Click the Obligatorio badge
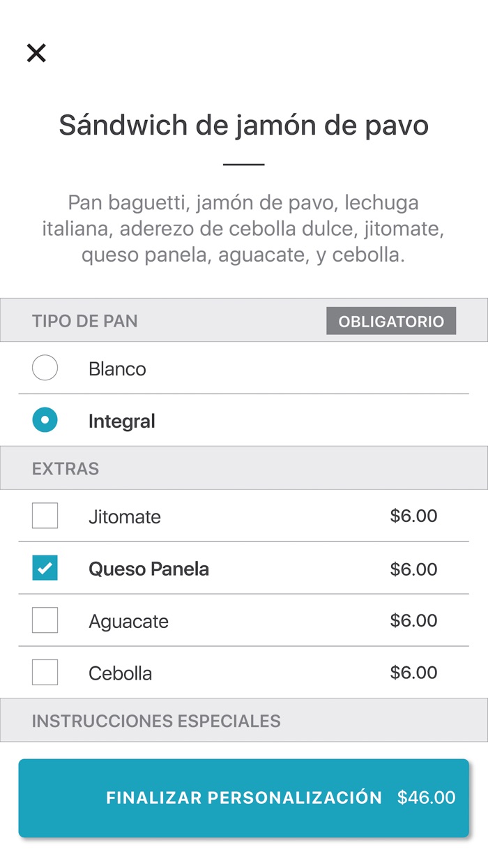Viewport: 488px width, 868px height. (390, 322)
